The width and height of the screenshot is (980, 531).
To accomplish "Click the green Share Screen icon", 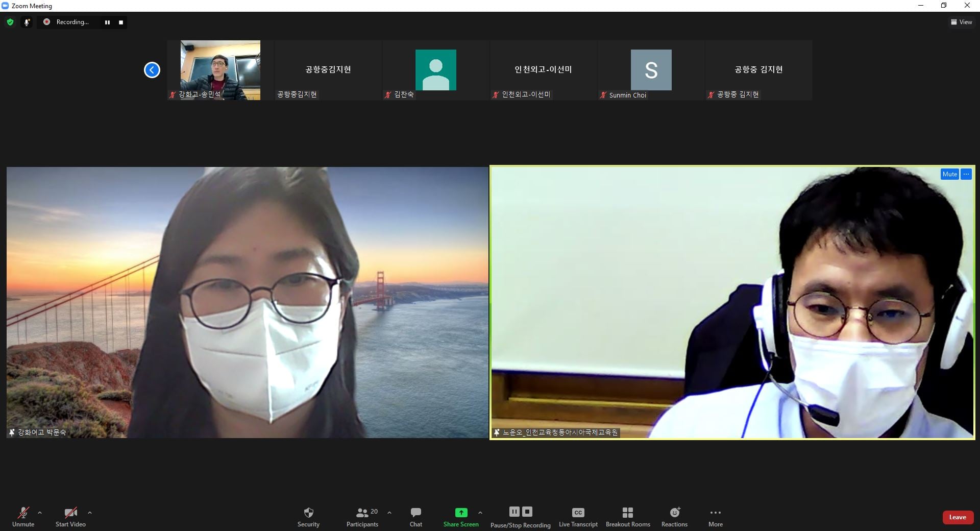I will pyautogui.click(x=461, y=512).
